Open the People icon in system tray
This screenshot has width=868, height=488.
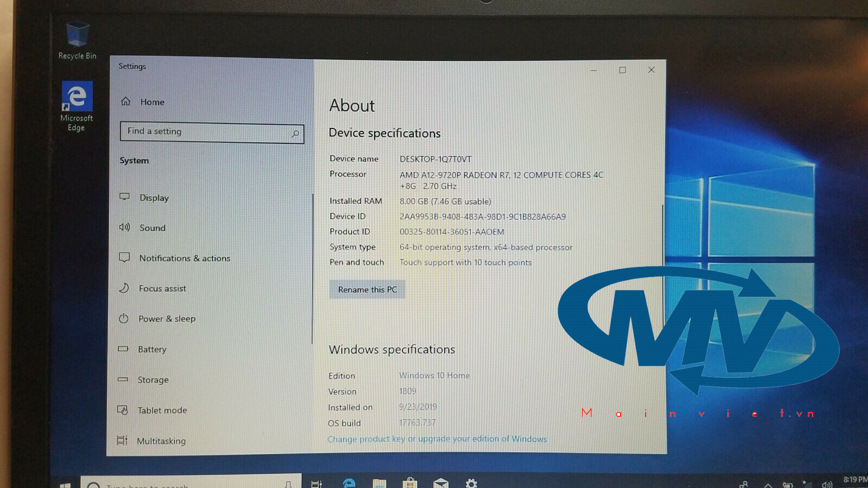click(744, 484)
